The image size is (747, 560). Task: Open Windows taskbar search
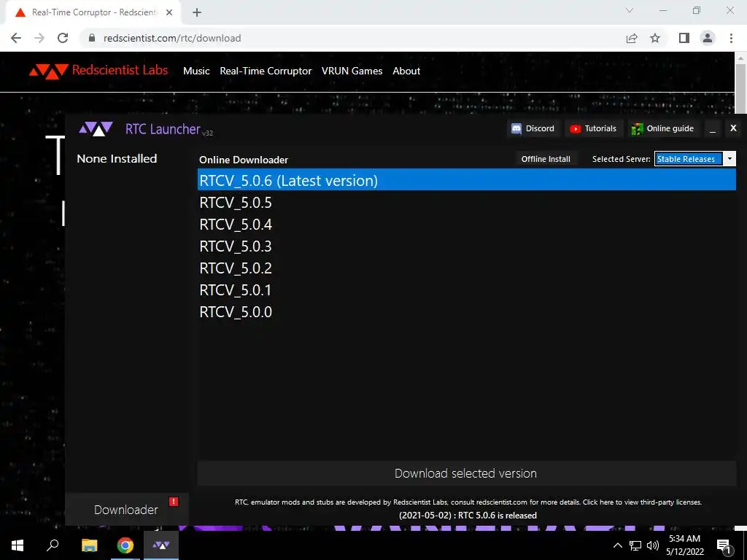[x=53, y=545]
